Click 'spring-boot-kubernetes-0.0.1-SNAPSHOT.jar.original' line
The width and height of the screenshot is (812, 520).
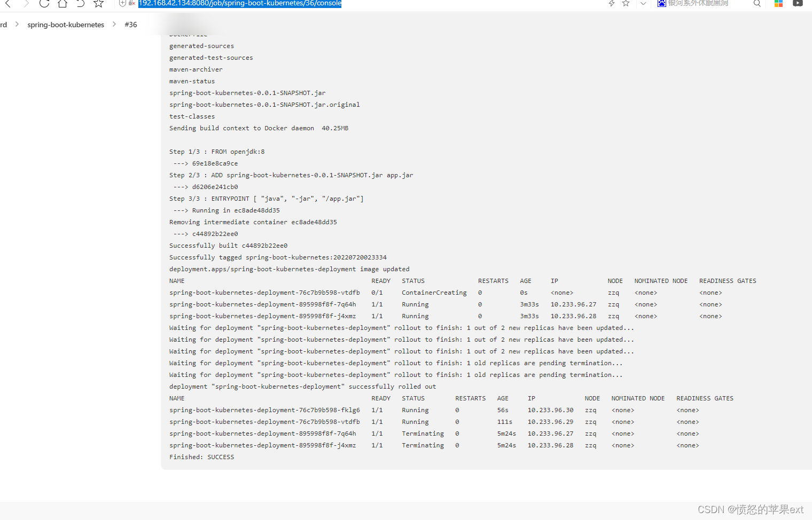coord(264,105)
